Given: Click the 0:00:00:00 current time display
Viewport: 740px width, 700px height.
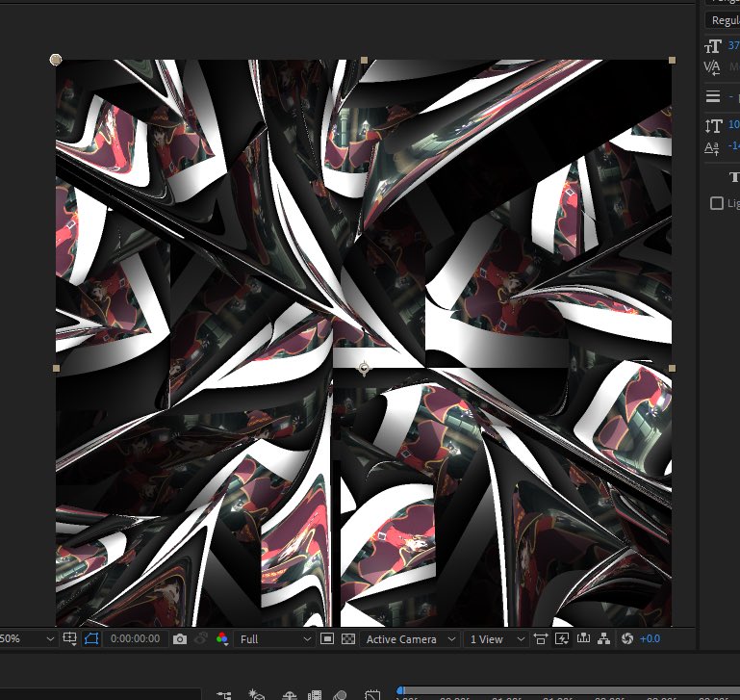Looking at the screenshot, I should click(x=136, y=639).
